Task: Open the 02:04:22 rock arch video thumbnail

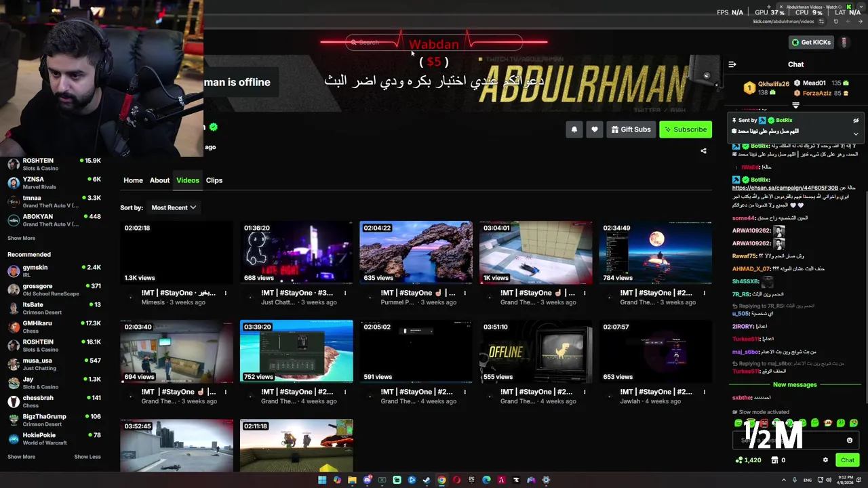Action: (416, 252)
